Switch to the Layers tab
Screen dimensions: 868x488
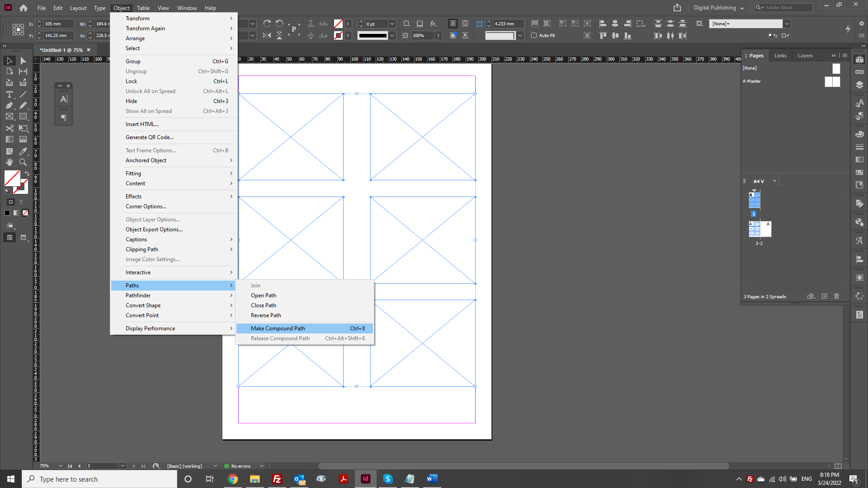[x=805, y=55]
